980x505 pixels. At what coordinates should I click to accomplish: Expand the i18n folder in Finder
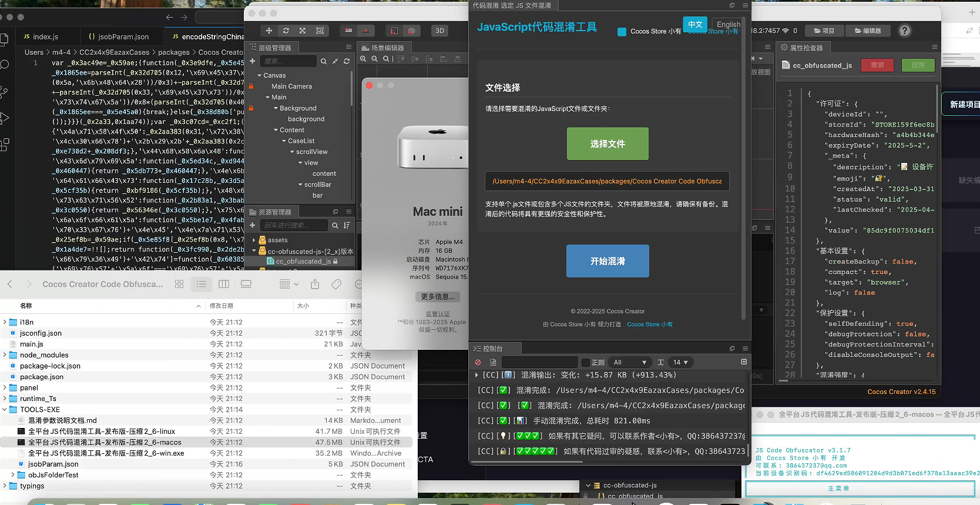tap(5, 322)
